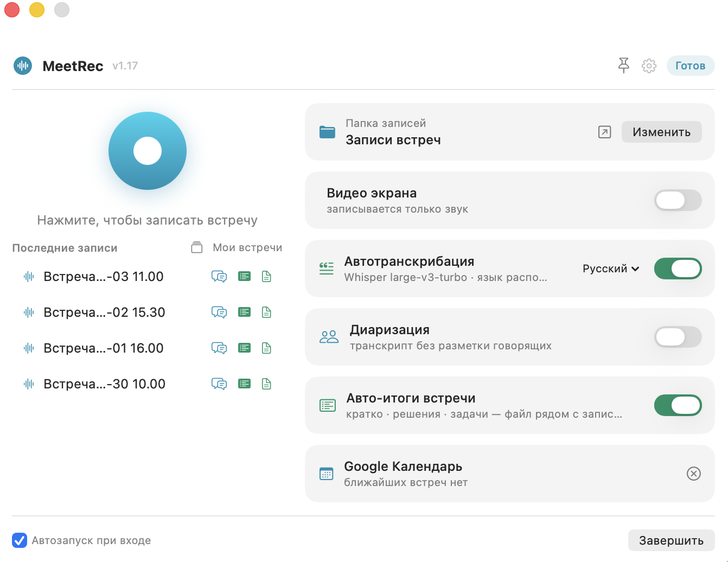Click the ближайших встреч нет status text
Image resolution: width=728 pixels, height=562 pixels.
point(406,482)
